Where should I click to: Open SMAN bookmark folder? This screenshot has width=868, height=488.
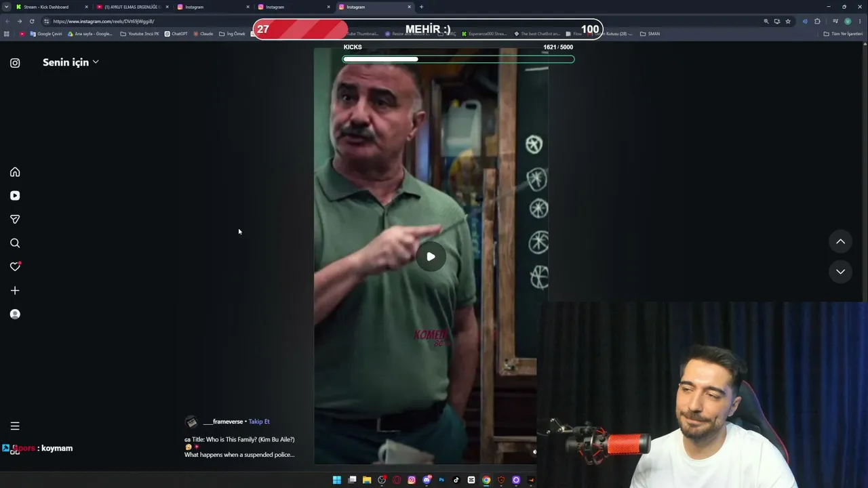point(650,34)
